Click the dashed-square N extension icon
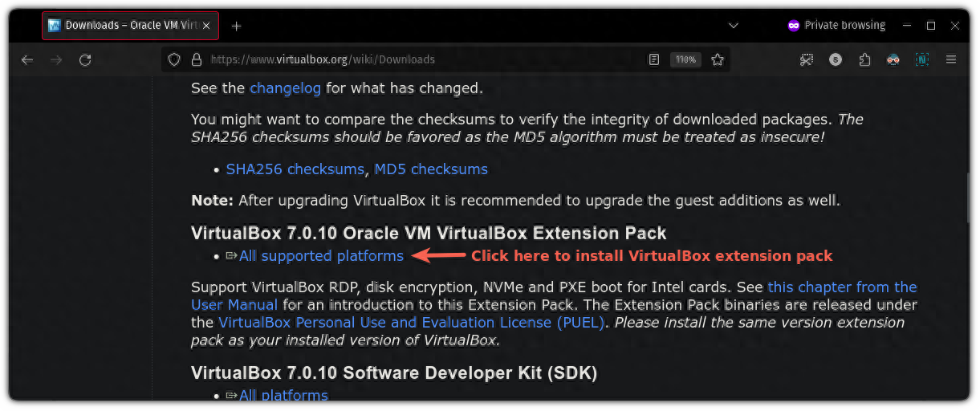Image resolution: width=980 pixels, height=411 pixels. point(922,60)
